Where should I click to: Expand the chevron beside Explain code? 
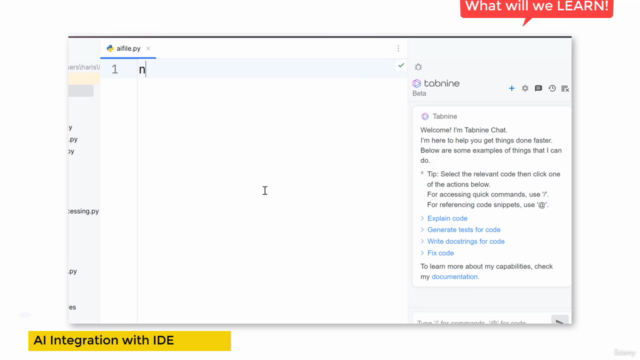tap(422, 218)
